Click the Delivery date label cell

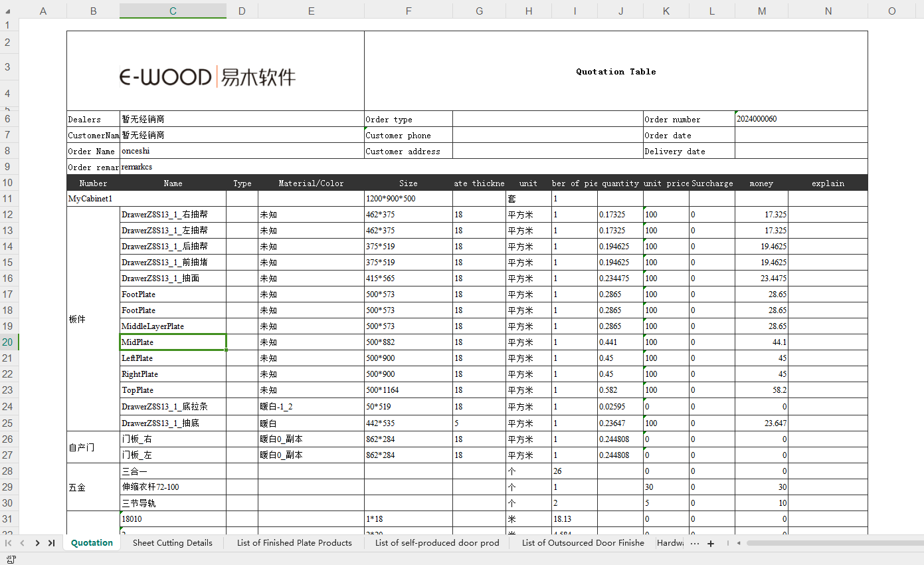point(689,151)
